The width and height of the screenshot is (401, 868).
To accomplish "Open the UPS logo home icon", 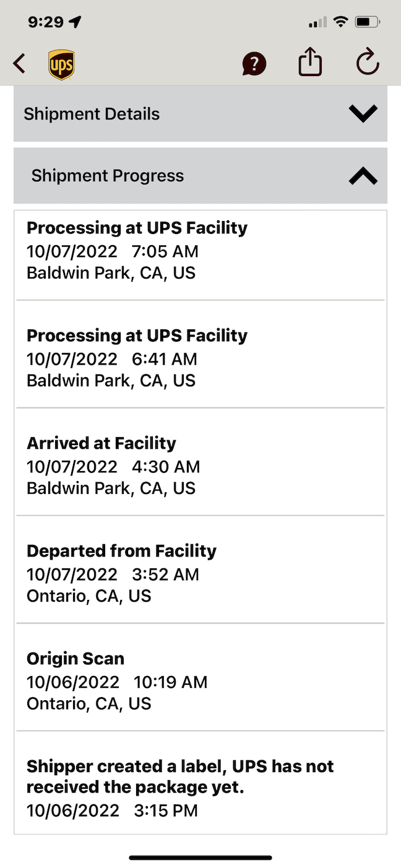I will [x=61, y=65].
